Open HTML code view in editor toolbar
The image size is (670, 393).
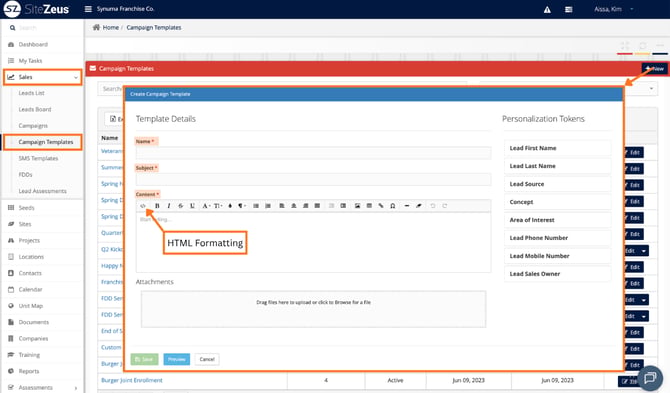143,206
